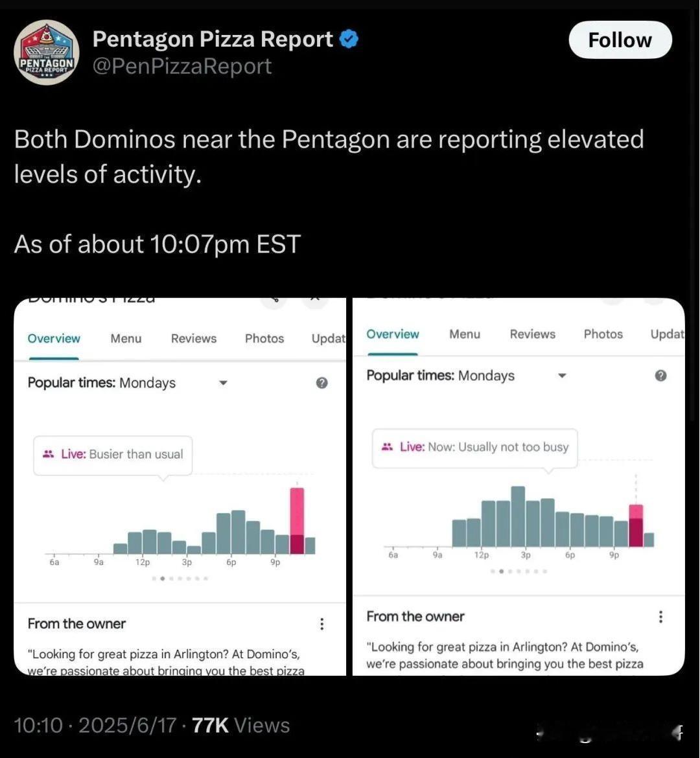
Task: Select the Overview tab in right panel
Action: 392,334
